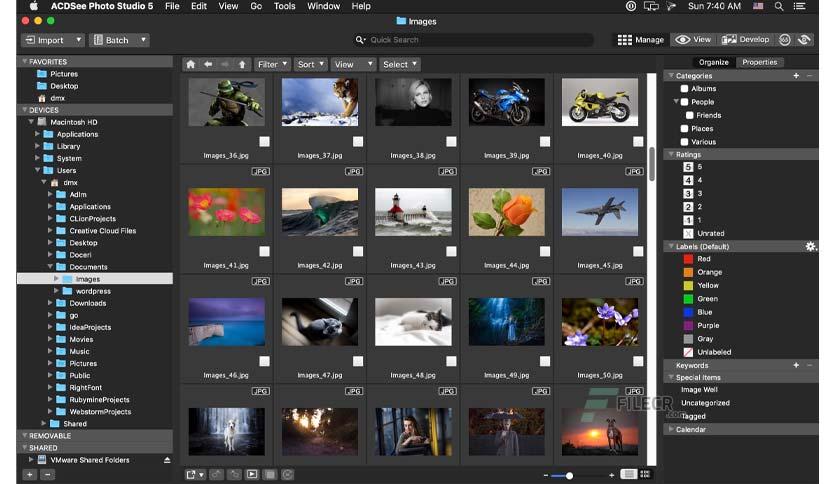Select the Images_44.jpg rose thumbnail
836x484 pixels.
pos(507,212)
